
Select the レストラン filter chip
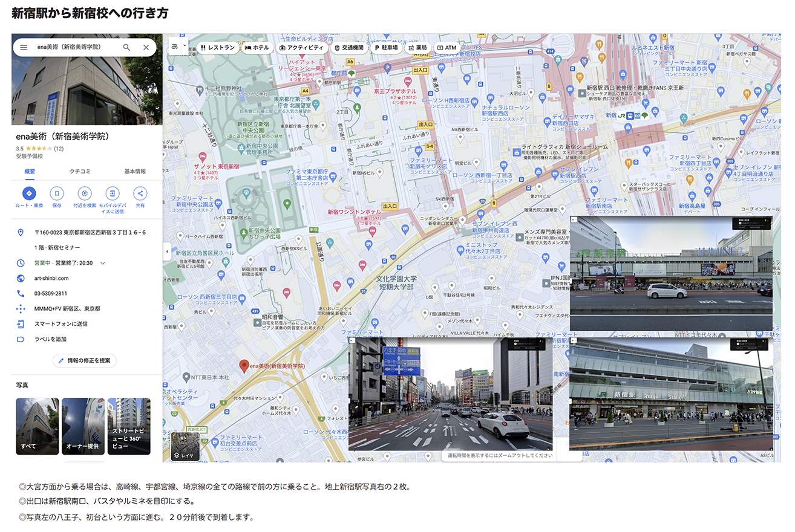click(218, 47)
